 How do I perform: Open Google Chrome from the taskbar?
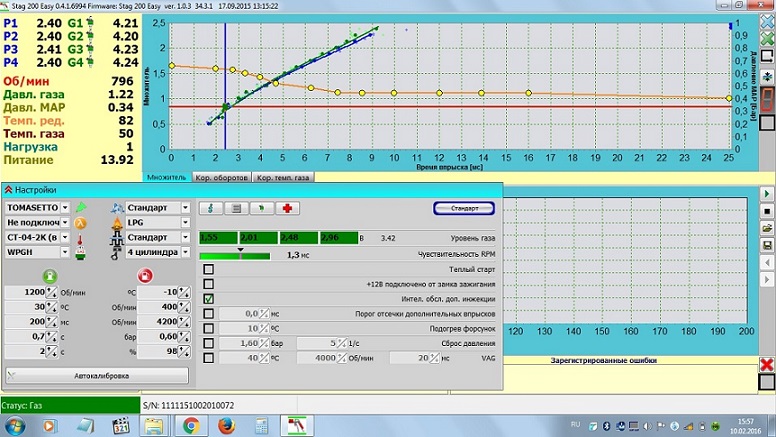(190, 424)
